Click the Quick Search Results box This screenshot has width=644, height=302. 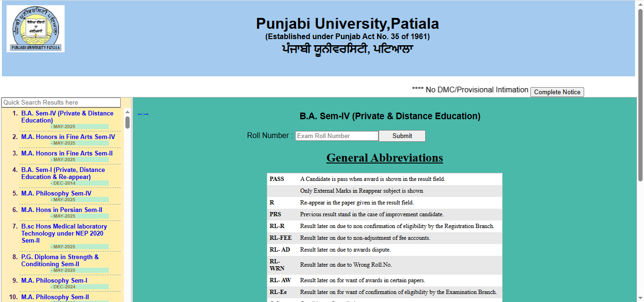point(60,102)
